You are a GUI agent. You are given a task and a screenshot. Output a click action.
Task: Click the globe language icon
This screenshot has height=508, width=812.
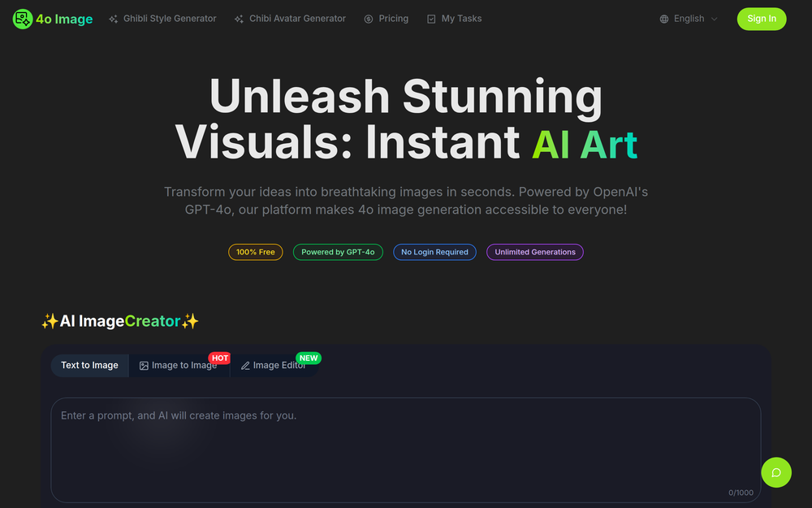tap(664, 20)
